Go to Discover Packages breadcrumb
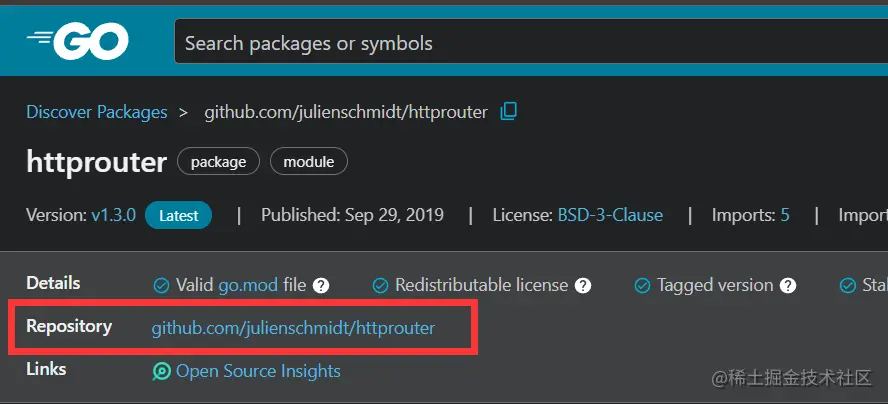Screen dimensions: 888x404 pyautogui.click(x=97, y=112)
